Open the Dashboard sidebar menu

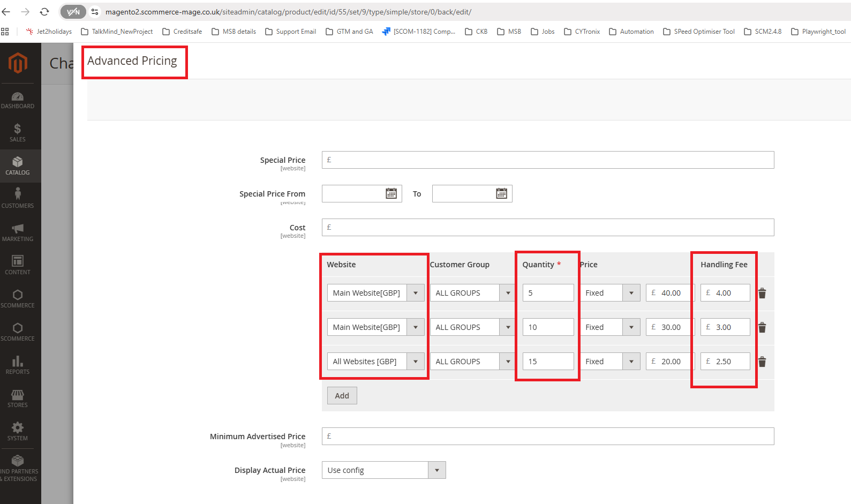[x=18, y=100]
